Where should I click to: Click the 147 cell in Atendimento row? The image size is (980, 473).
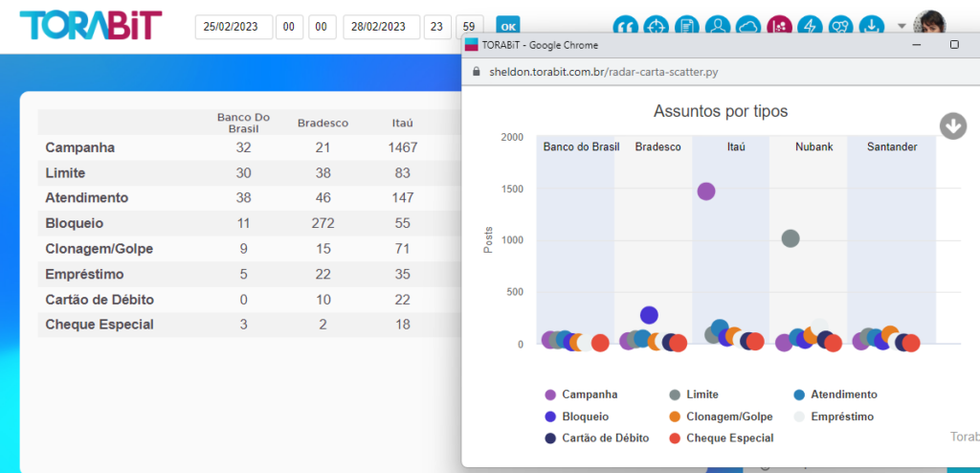click(403, 197)
